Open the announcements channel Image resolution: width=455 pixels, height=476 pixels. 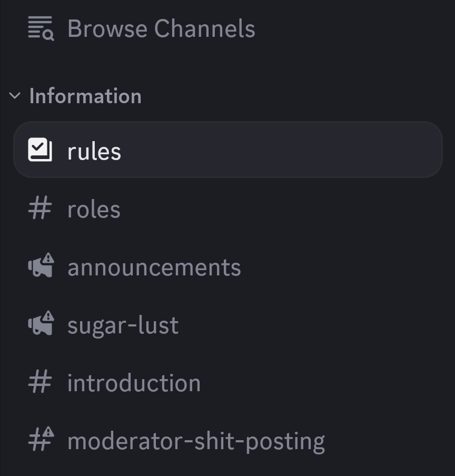154,267
